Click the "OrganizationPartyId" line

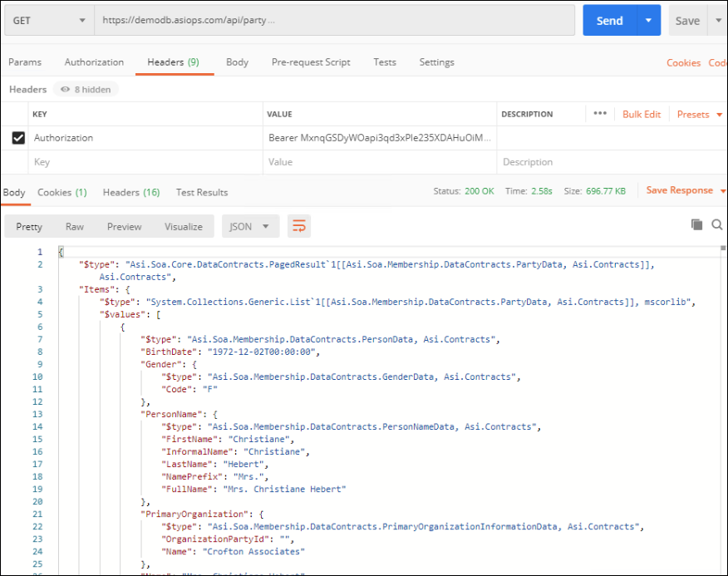pyautogui.click(x=228, y=539)
